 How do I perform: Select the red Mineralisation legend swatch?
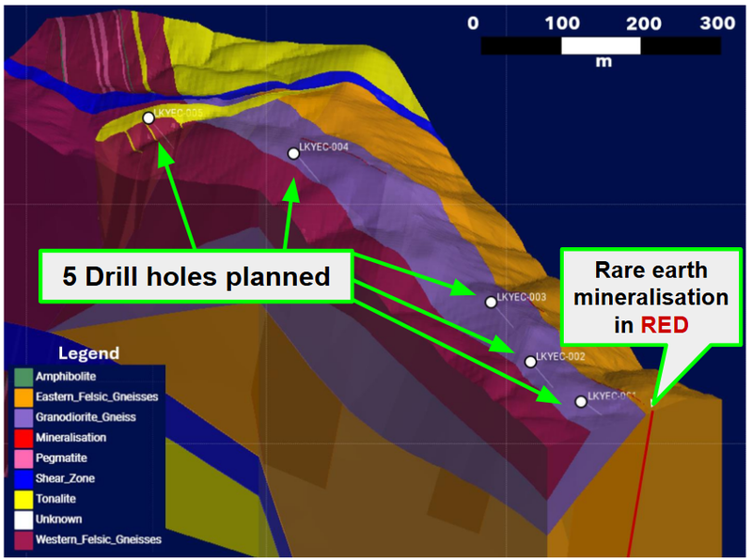point(24,438)
